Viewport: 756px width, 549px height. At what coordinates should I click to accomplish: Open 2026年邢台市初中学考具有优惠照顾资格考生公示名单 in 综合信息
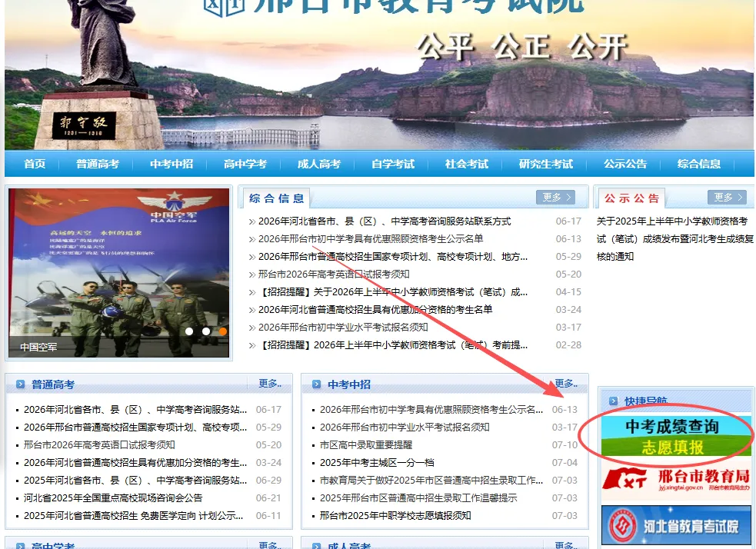tap(370, 239)
